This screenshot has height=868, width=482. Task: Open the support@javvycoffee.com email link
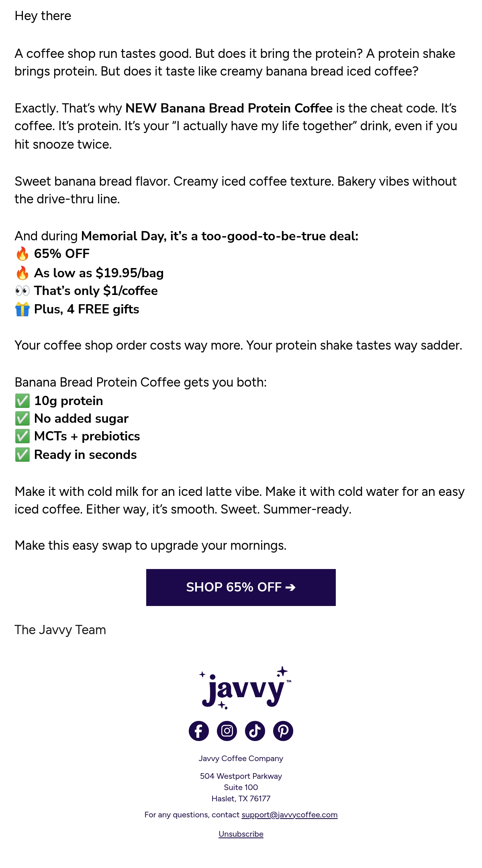coord(290,815)
